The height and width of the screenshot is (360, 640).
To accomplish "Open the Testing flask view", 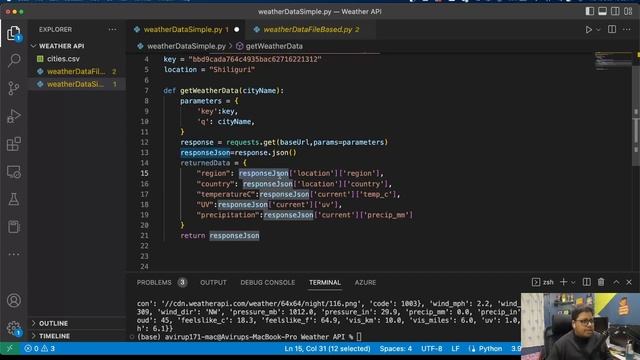I will coord(14,199).
